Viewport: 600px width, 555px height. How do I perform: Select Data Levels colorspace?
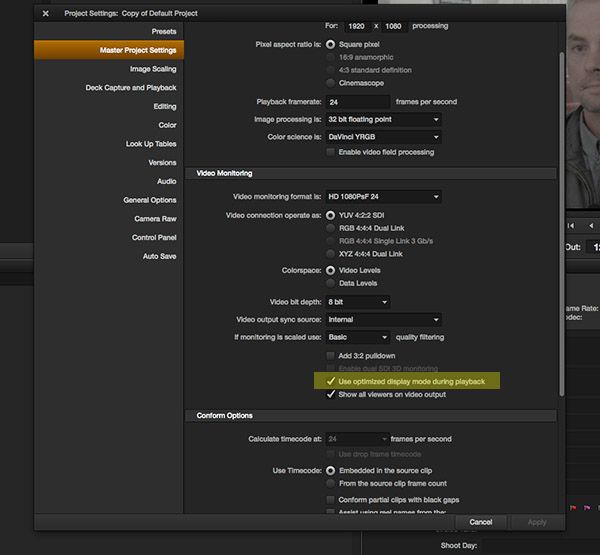[x=331, y=284]
